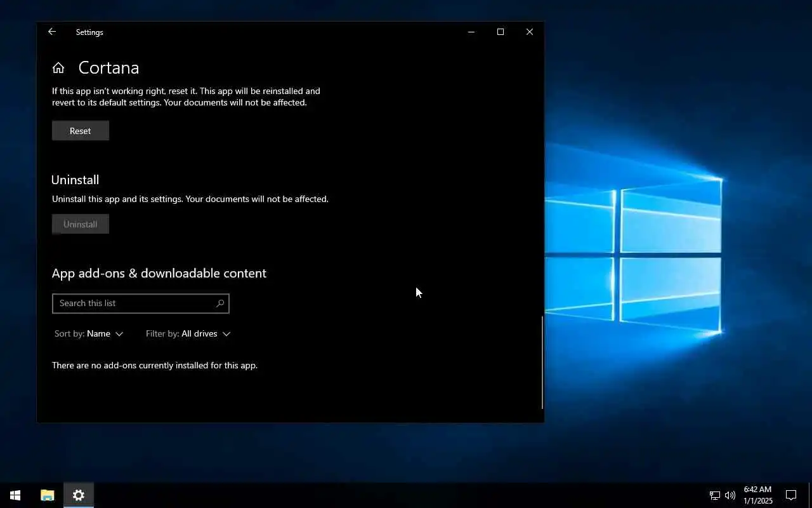Reset the Cortana app
The width and height of the screenshot is (812, 508).
click(x=81, y=131)
